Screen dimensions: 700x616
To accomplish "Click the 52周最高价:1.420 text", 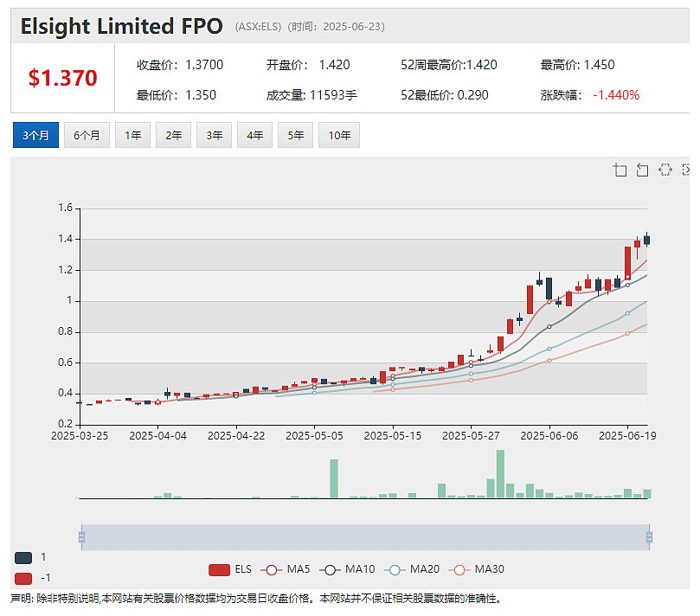I will 449,65.
